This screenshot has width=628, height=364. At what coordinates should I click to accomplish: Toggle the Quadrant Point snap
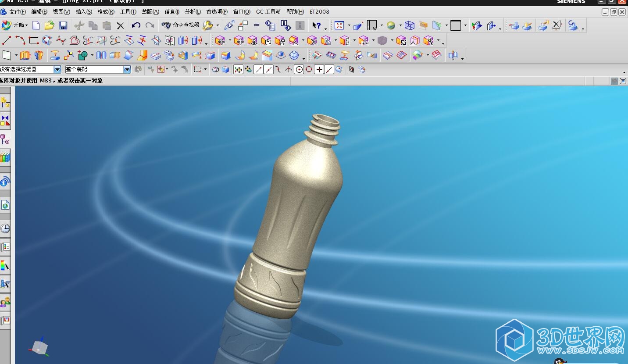[309, 69]
